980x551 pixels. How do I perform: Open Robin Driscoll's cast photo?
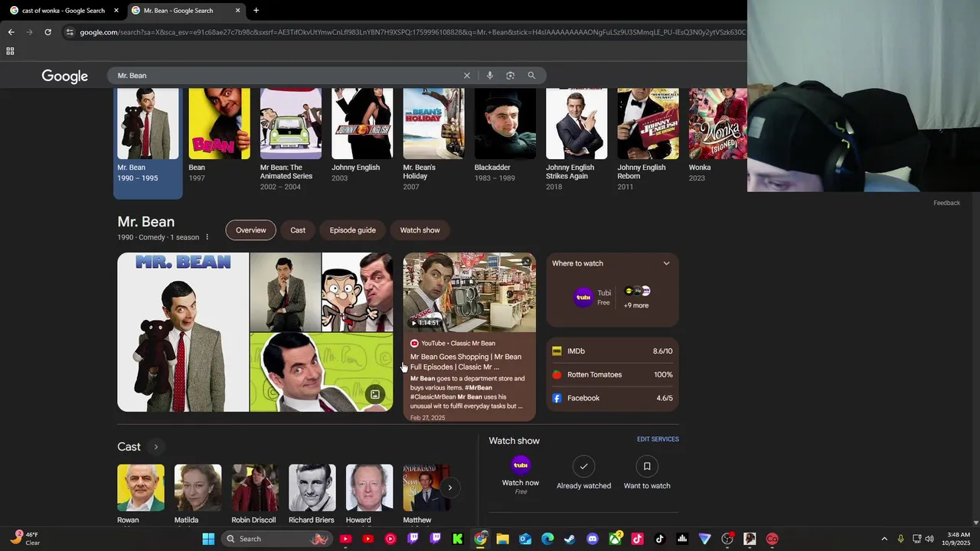click(x=255, y=487)
